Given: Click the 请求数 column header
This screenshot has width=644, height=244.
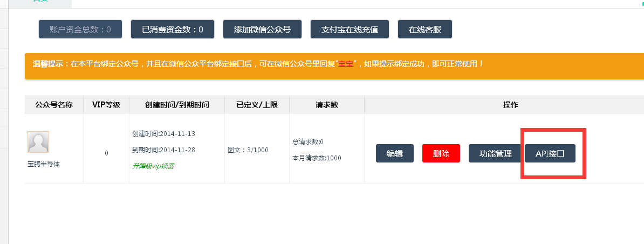Looking at the screenshot, I should point(326,105).
